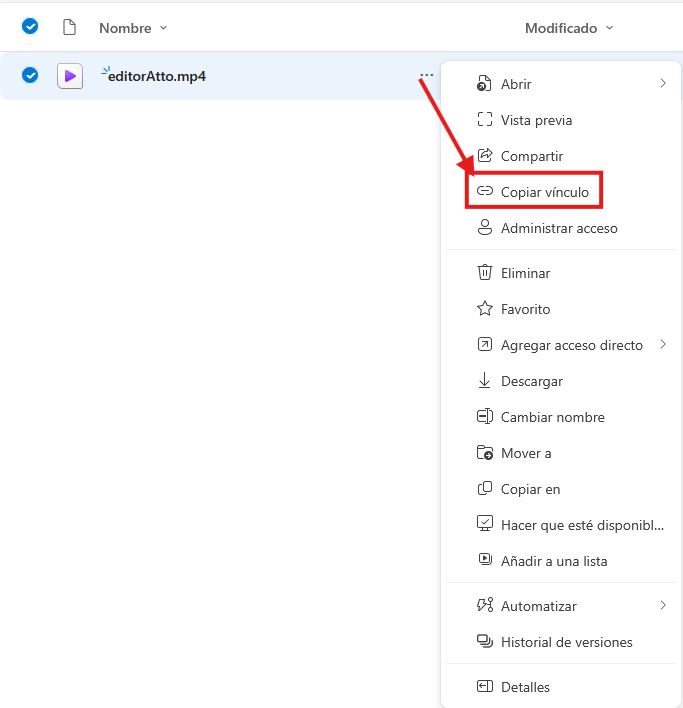The height and width of the screenshot is (708, 683).
Task: Toggle the select-all checkbox in header
Action: 30,27
